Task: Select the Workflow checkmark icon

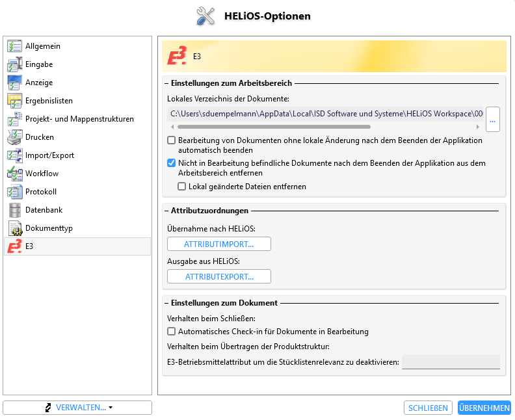Action: point(14,174)
